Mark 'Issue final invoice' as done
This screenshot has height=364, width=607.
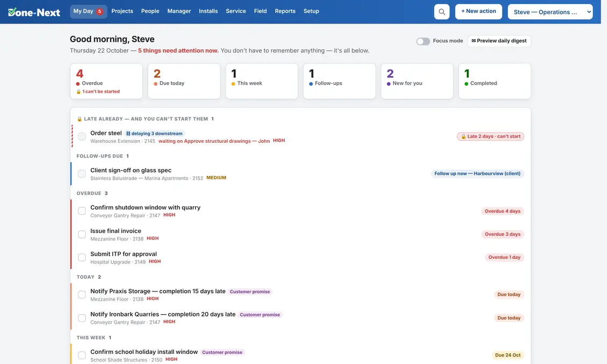pyautogui.click(x=82, y=235)
